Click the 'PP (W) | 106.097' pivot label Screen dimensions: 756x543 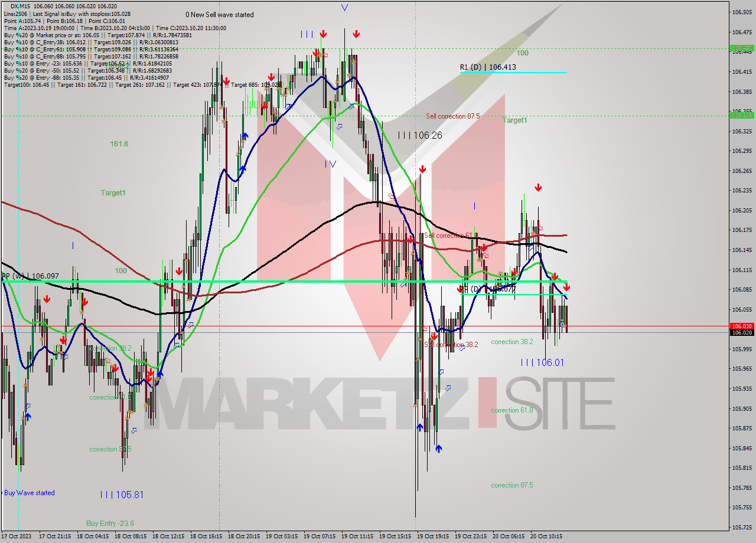pos(30,276)
